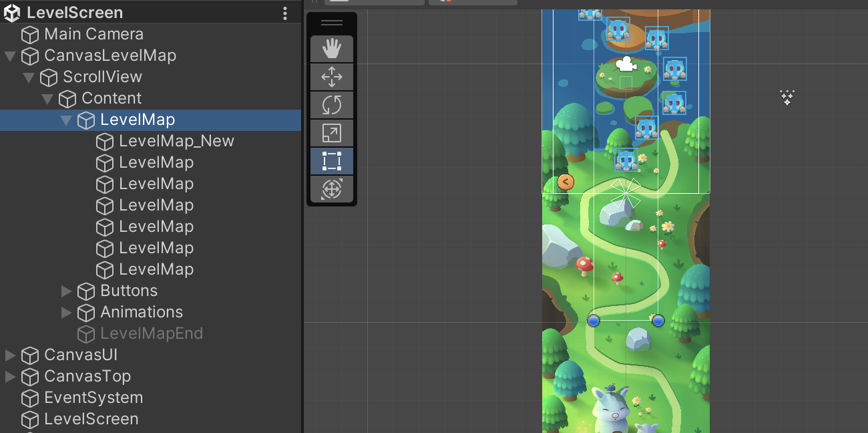Screen dimensions: 868x433
Task: Select the Buttons object in hierarchy
Action: 129,291
